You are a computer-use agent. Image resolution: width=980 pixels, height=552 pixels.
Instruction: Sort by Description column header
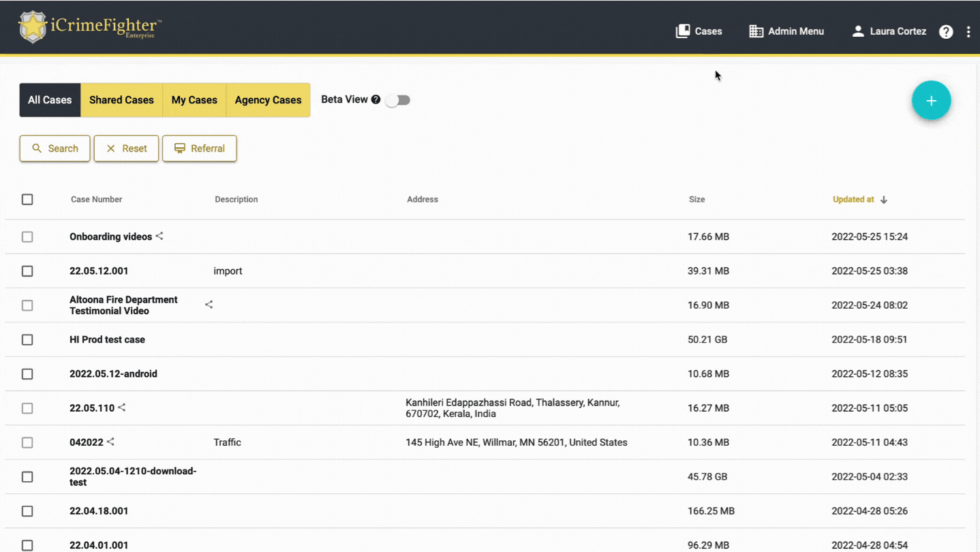(x=236, y=200)
